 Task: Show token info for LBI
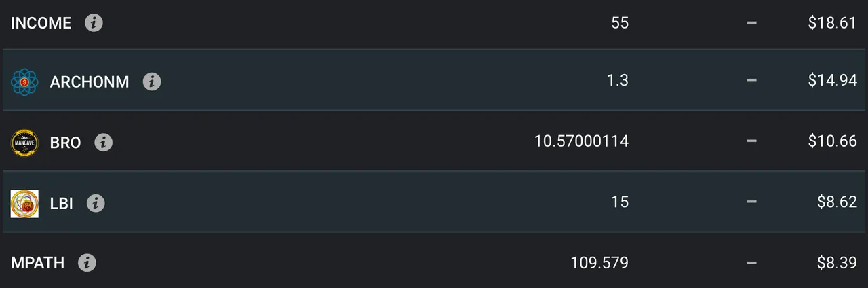pyautogui.click(x=96, y=202)
